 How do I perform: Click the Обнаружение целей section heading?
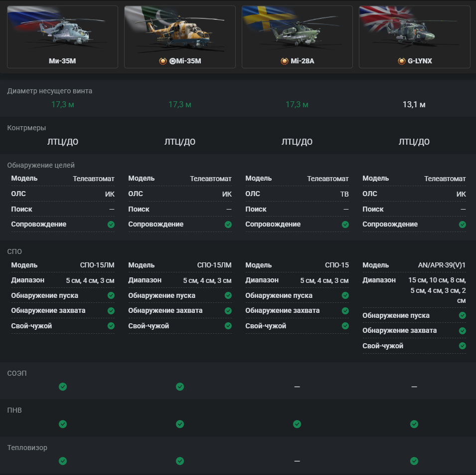click(41, 165)
